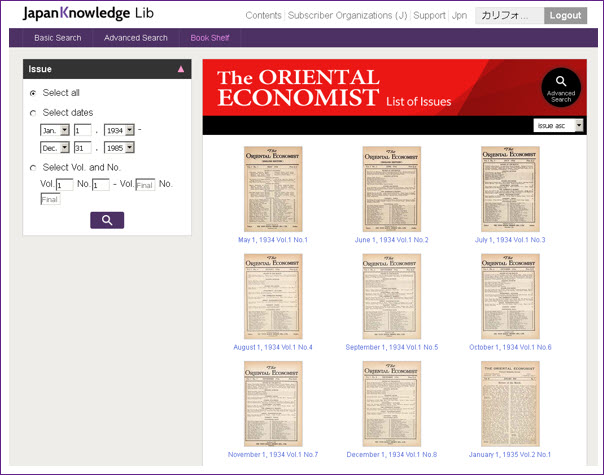Click the Japanese username field beside Logout

click(509, 15)
